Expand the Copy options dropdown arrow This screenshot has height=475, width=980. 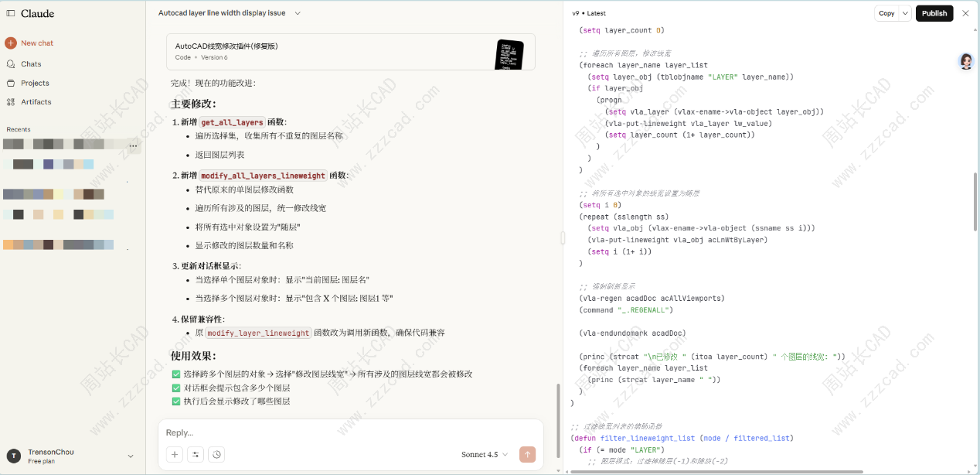[905, 13]
